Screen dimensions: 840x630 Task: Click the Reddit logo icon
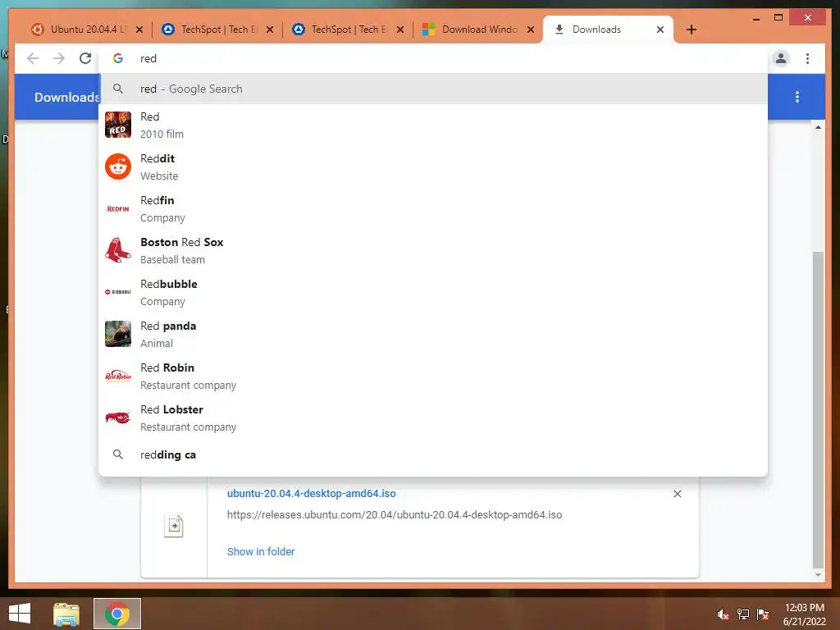point(118,167)
